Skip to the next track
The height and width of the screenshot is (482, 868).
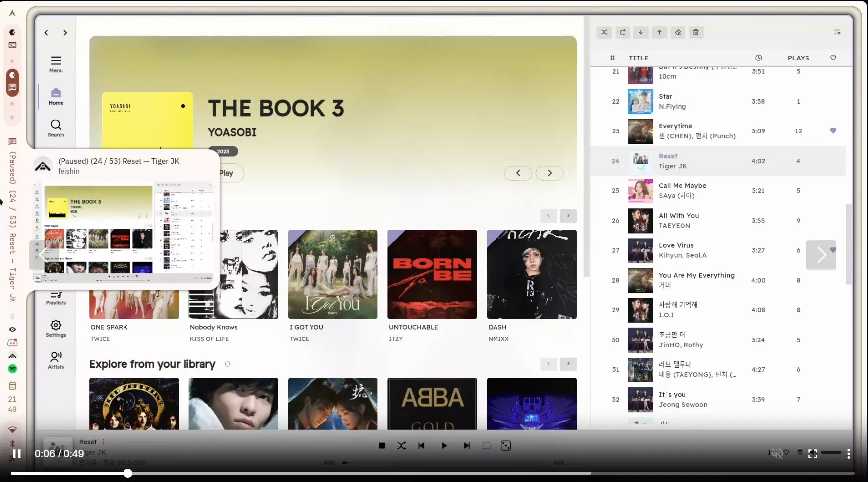[x=467, y=446]
